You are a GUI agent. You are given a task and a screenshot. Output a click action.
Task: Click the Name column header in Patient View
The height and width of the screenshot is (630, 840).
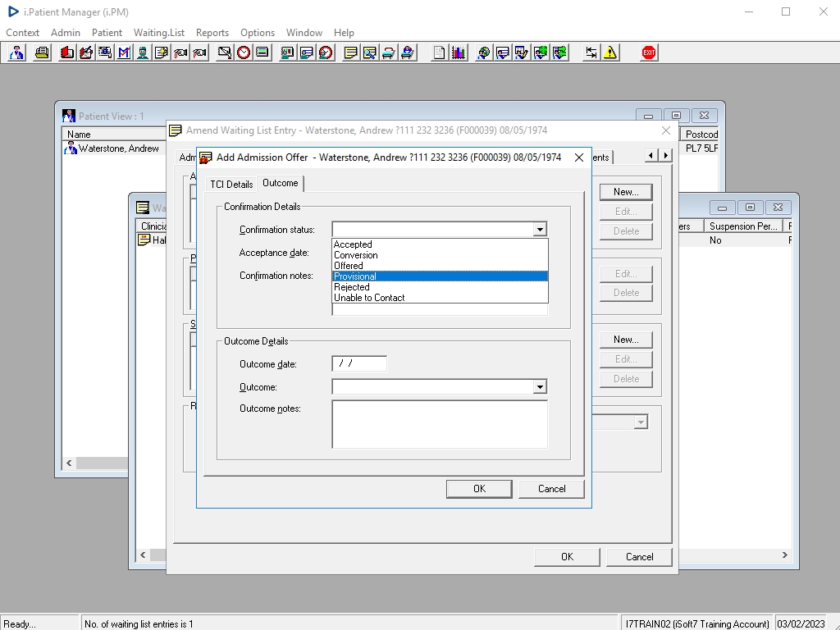tap(115, 135)
